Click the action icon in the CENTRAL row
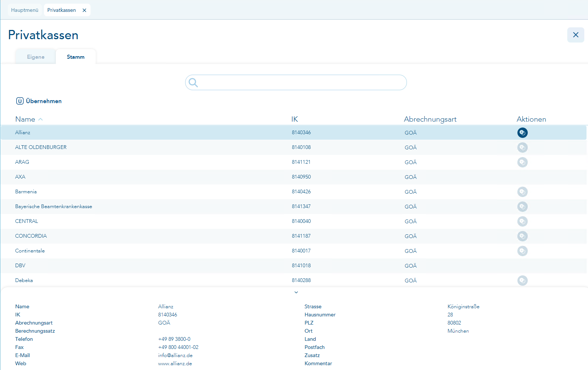 tap(522, 221)
